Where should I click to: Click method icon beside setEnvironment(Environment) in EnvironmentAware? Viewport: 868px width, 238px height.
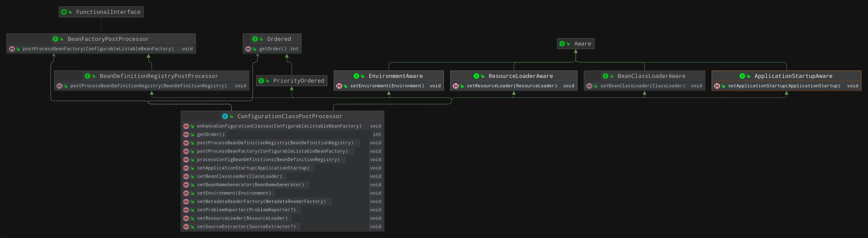click(x=339, y=86)
